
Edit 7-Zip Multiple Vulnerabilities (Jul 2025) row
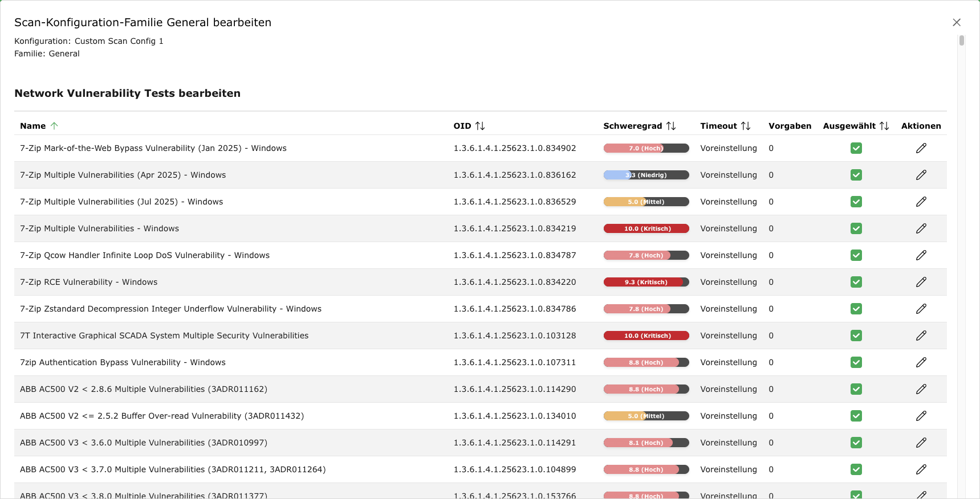tap(921, 202)
